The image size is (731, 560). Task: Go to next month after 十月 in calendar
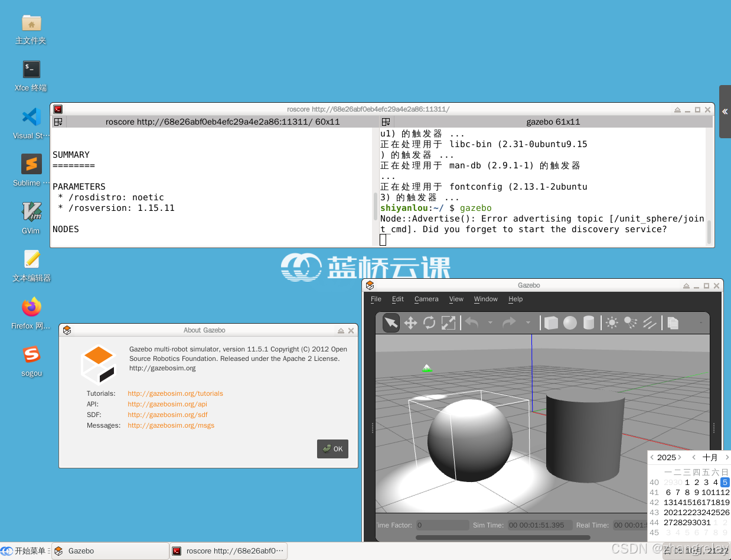coord(727,457)
